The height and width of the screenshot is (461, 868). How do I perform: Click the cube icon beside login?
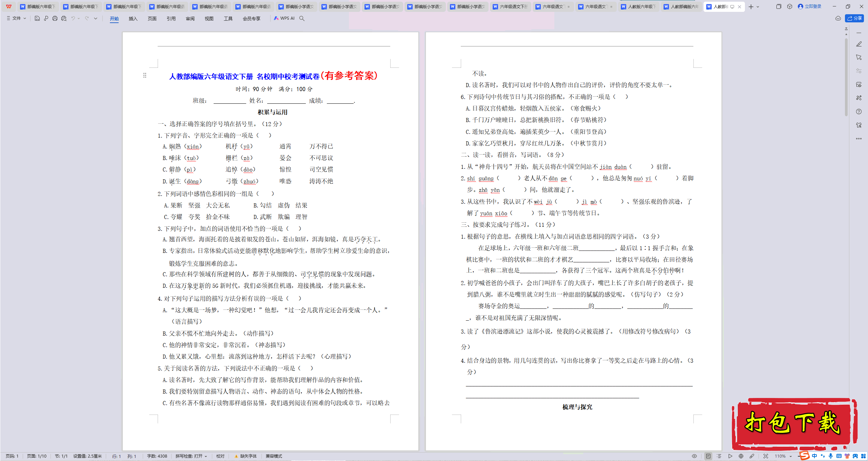tap(790, 6)
